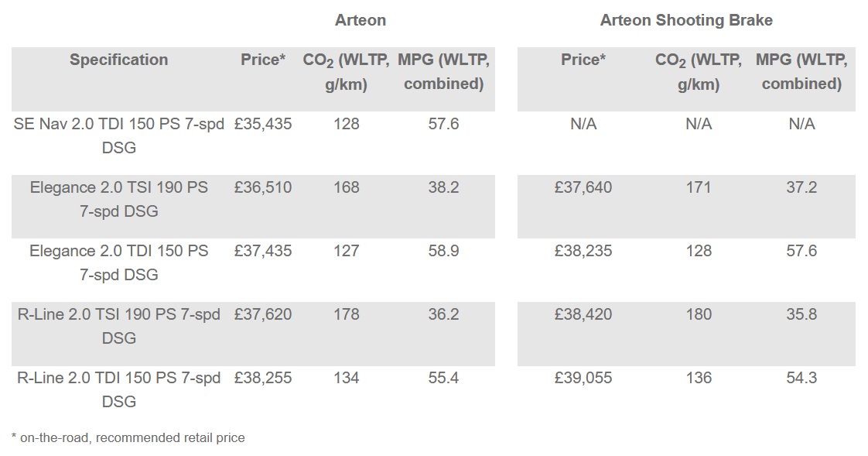868x456 pixels.
Task: Click the 54.3 MPG value
Action: 801,378
